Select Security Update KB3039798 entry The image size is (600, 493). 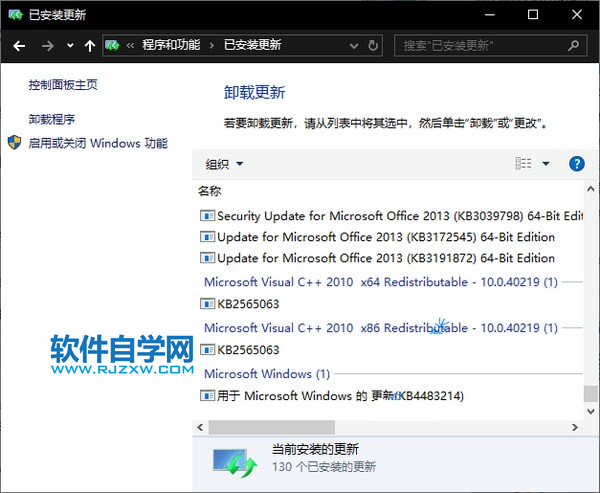tap(391, 216)
